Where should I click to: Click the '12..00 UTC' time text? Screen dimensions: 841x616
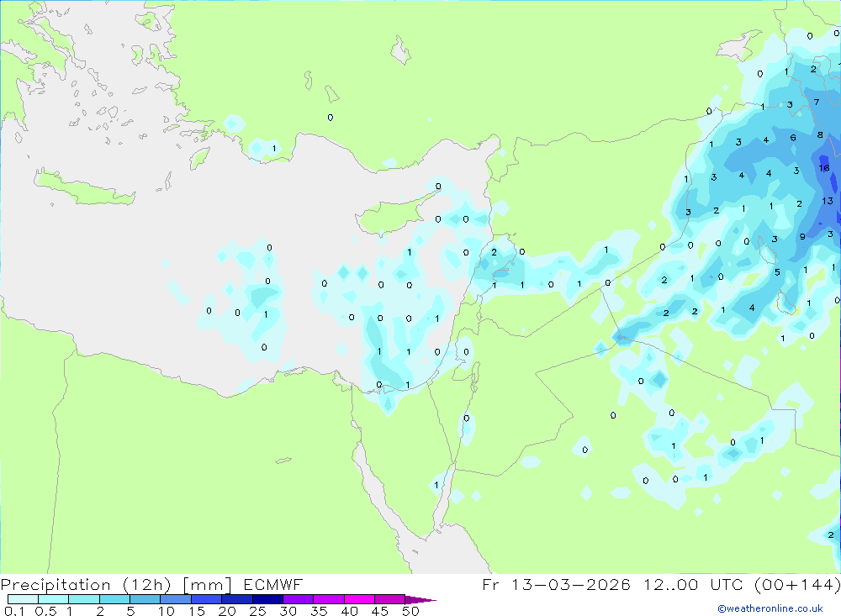(x=696, y=584)
